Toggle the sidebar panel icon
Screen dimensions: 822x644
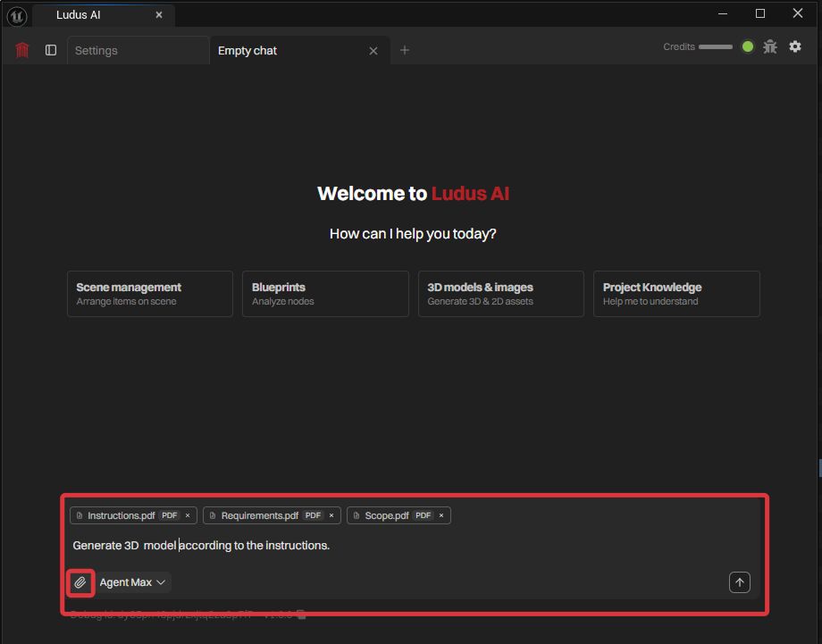point(51,50)
